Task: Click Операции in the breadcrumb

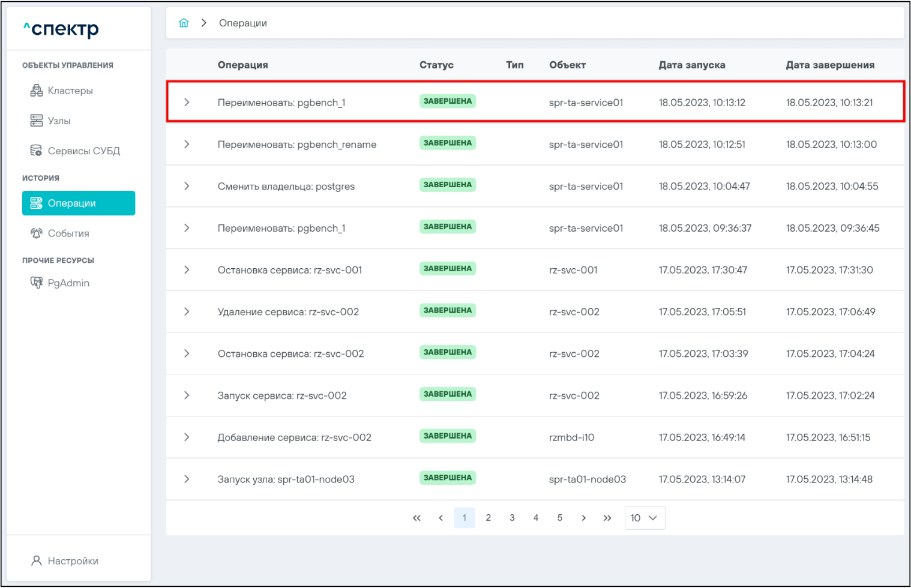Action: (x=242, y=23)
